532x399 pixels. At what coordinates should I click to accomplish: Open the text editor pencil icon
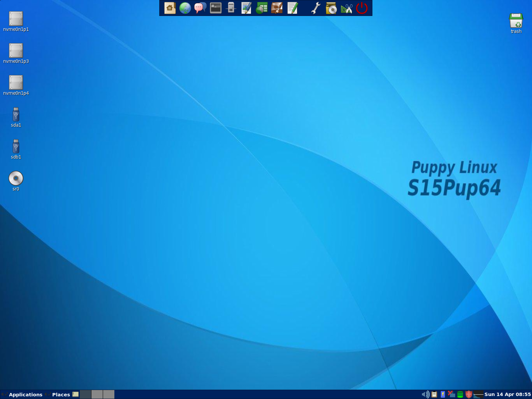click(293, 8)
